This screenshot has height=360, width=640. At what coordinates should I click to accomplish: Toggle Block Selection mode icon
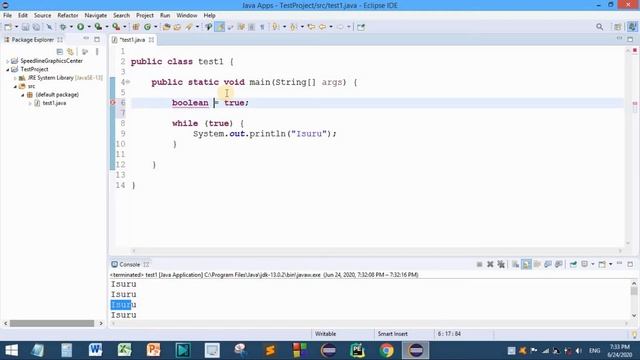[251, 27]
